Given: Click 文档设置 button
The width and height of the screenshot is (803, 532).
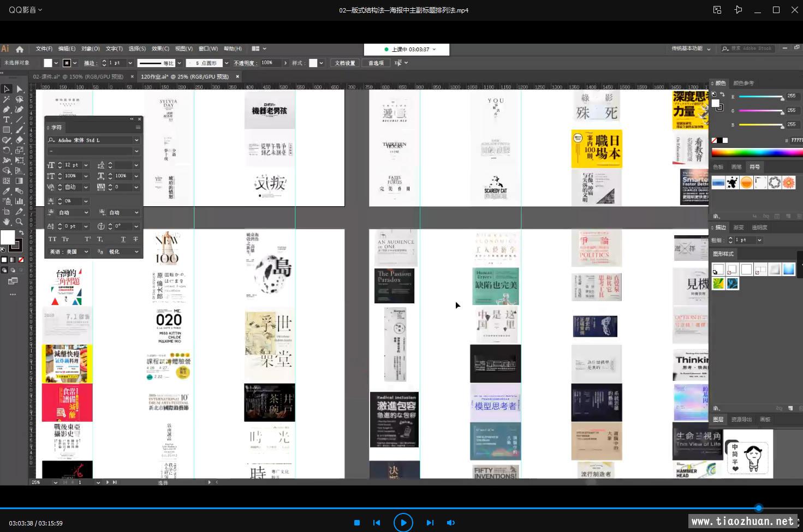Looking at the screenshot, I should pyautogui.click(x=345, y=63).
